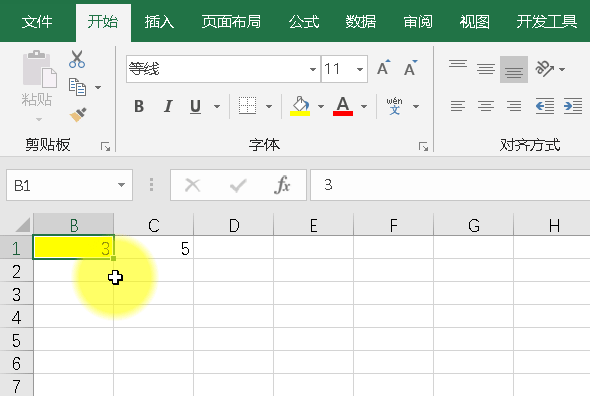
Task: Click the Copy icon
Action: [x=77, y=87]
